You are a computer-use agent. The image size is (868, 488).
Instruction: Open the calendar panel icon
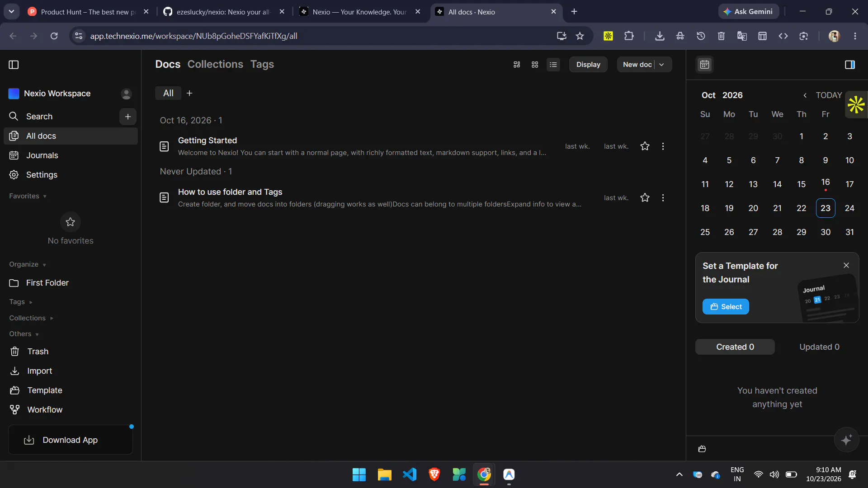(x=705, y=65)
